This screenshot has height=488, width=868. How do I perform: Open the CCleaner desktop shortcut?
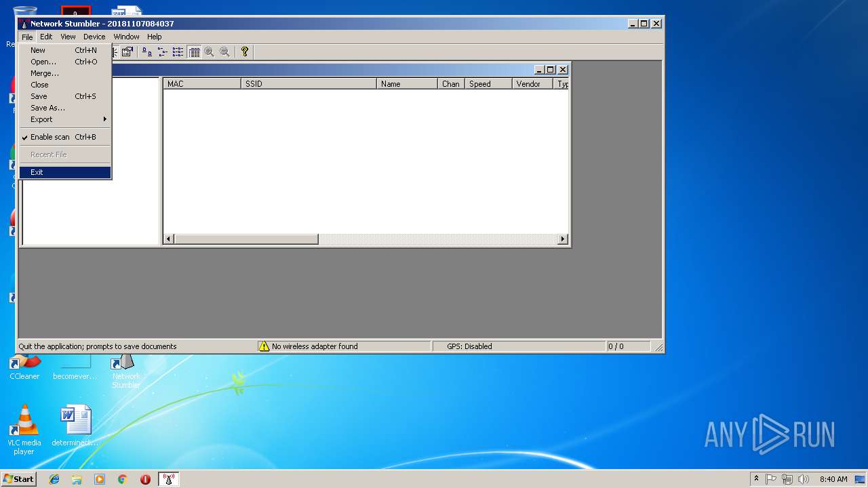[24, 367]
